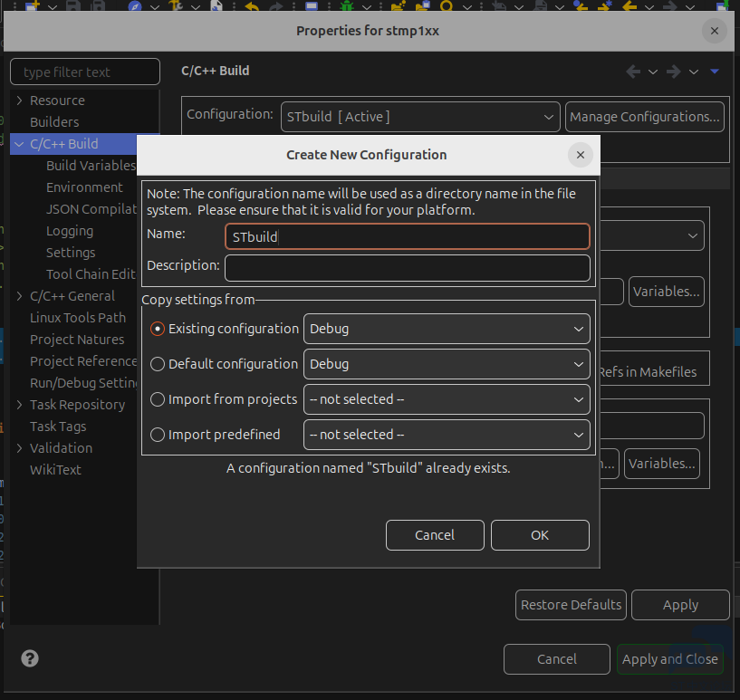Click the yellow Undo arrow in the toolbar
Screen dimensions: 740x700
pos(252,5)
